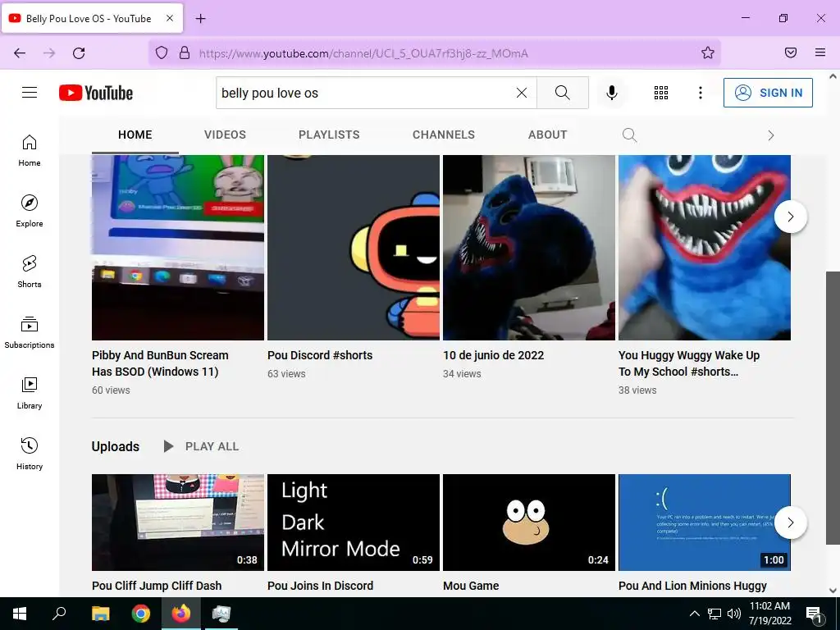The height and width of the screenshot is (630, 840).
Task: Click the Pou Discord #shorts title
Action: coord(320,355)
